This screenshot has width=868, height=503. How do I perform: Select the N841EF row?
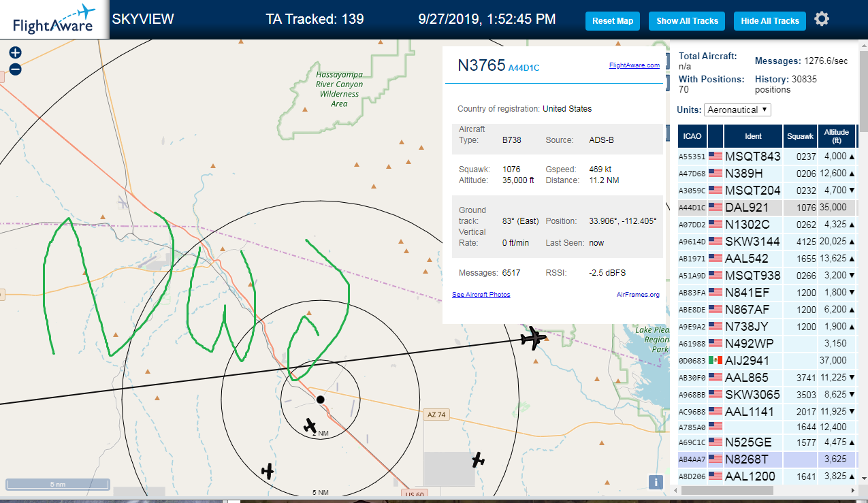[767, 293]
